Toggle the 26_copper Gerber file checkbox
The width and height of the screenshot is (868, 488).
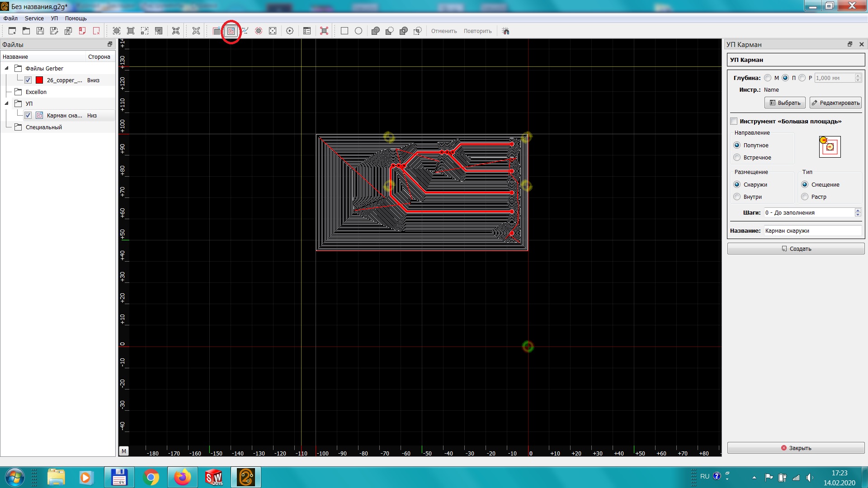point(28,80)
